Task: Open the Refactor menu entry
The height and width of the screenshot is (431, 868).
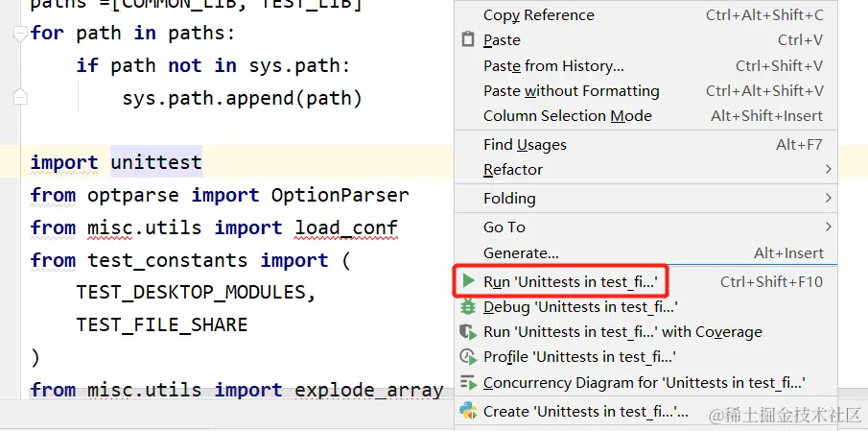Action: point(645,170)
